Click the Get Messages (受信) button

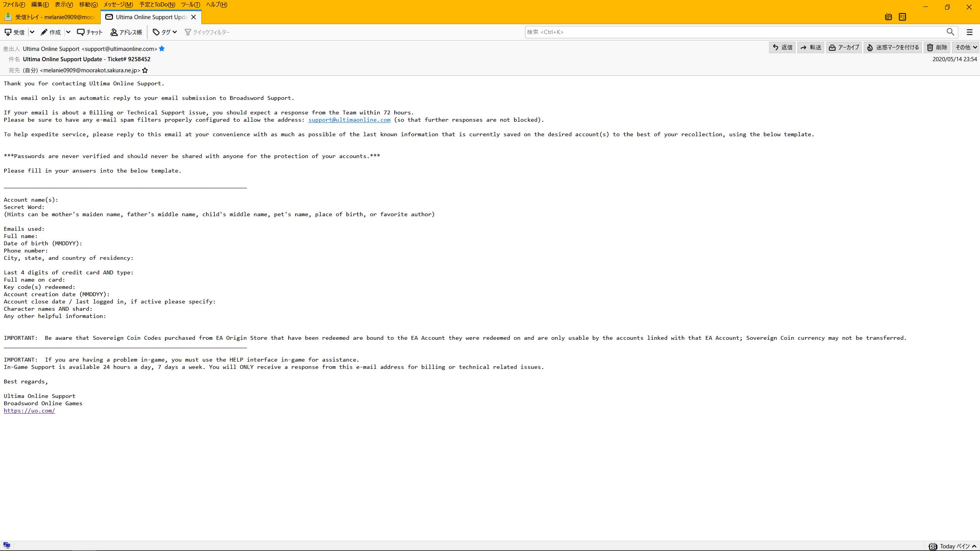coord(15,32)
